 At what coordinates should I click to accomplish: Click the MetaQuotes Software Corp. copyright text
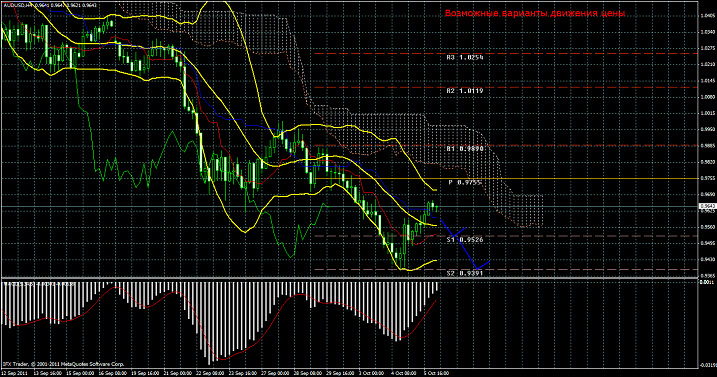63,365
